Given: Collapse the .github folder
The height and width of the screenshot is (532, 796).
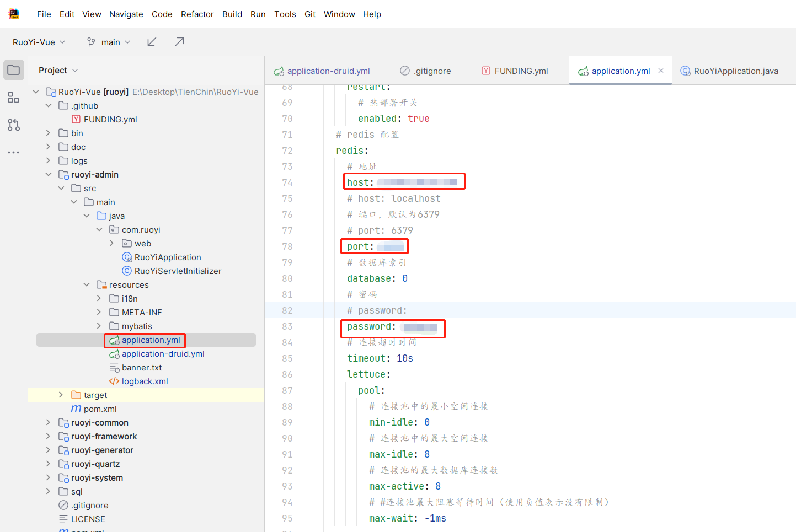Looking at the screenshot, I should [x=49, y=105].
